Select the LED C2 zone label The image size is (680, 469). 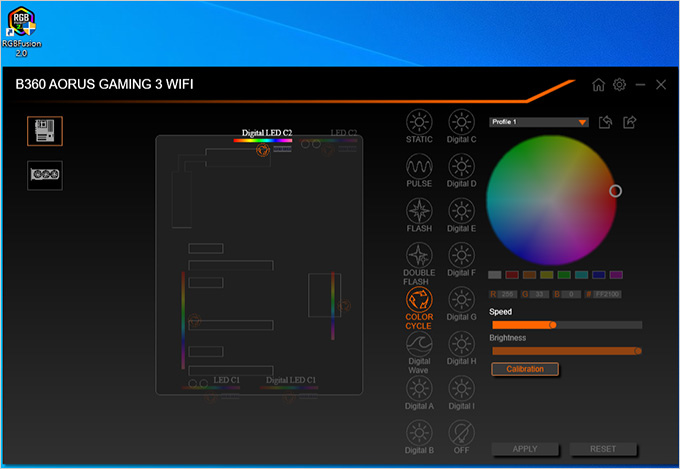[x=343, y=133]
